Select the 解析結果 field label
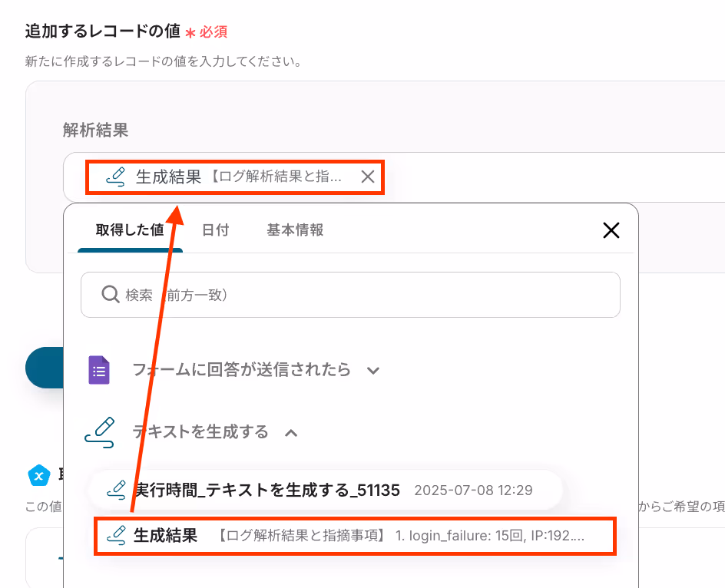 point(96,130)
